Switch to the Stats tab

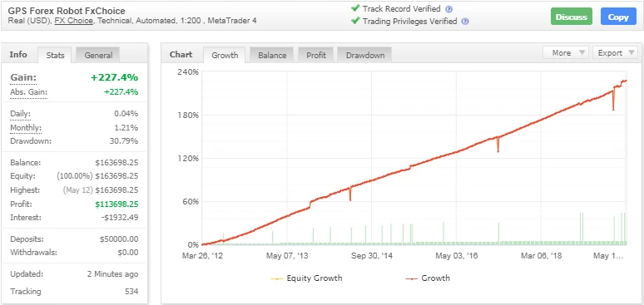coord(55,55)
